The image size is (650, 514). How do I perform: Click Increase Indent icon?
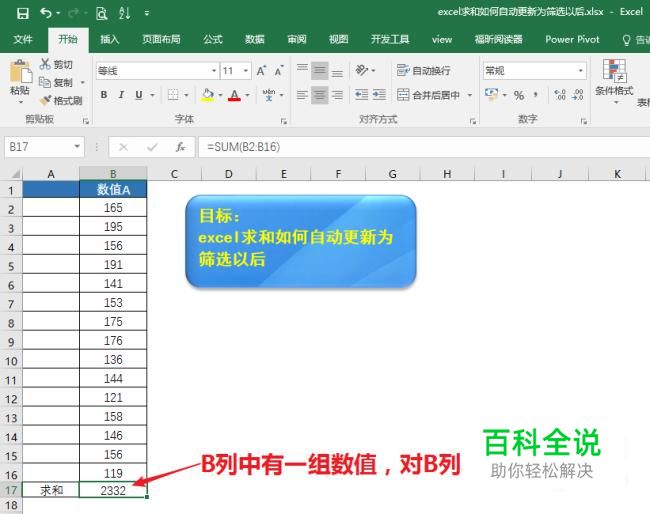(379, 95)
